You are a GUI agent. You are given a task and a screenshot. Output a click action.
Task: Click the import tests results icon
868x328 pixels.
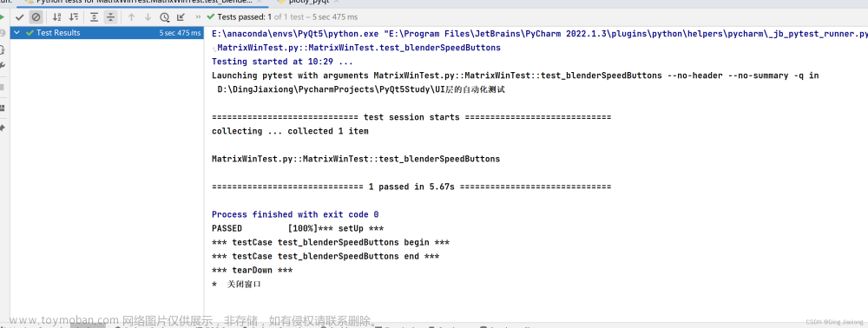(x=181, y=17)
